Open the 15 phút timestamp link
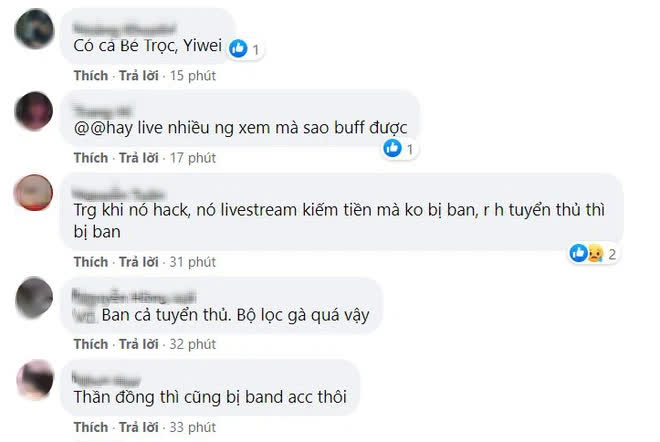The image size is (660, 442). pos(192,76)
